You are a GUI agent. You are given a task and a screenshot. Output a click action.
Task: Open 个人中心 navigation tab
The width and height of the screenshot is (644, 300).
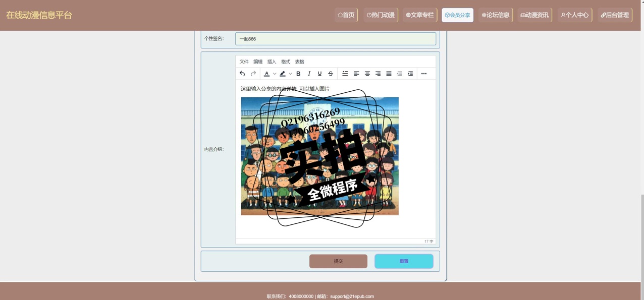click(575, 15)
